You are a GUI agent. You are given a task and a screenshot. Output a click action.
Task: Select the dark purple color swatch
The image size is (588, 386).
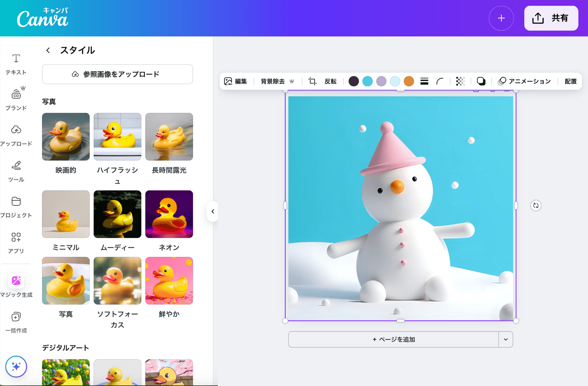tap(353, 81)
